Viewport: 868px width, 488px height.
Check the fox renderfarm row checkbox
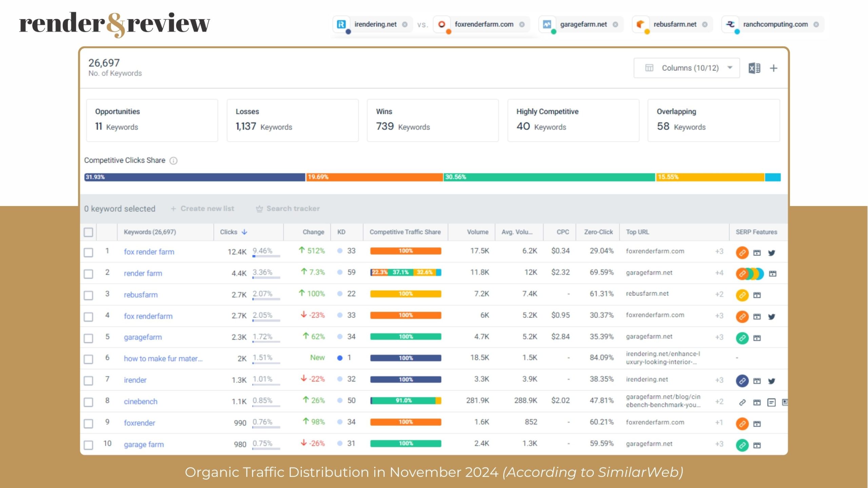point(88,317)
